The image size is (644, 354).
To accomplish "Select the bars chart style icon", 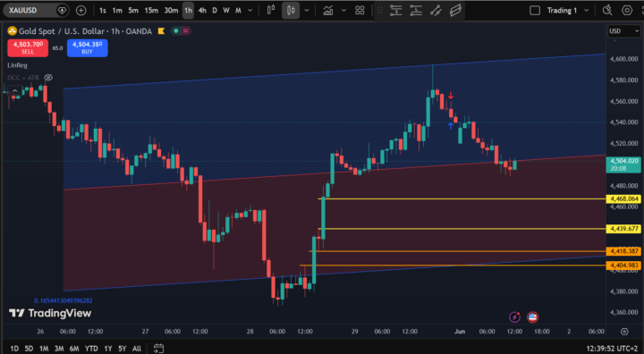I will pyautogui.click(x=271, y=10).
